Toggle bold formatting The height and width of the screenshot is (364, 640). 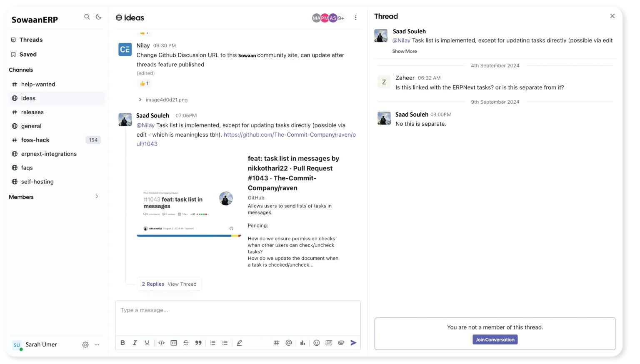click(122, 343)
